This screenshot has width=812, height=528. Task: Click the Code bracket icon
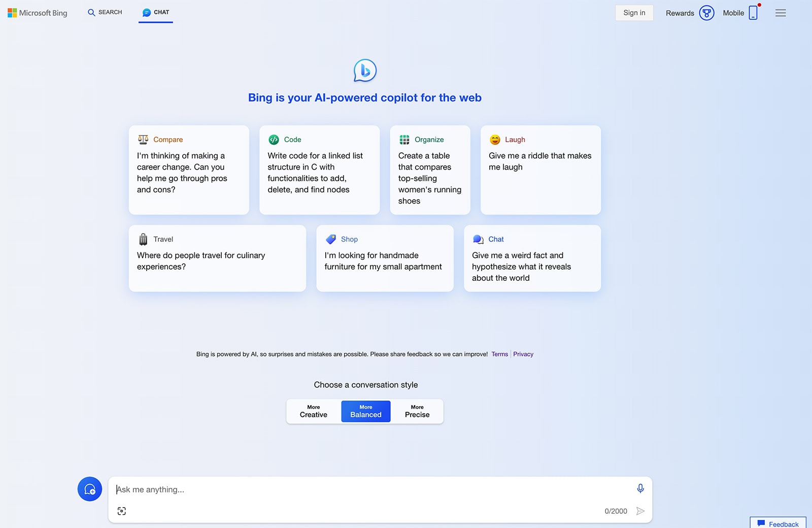click(x=274, y=140)
